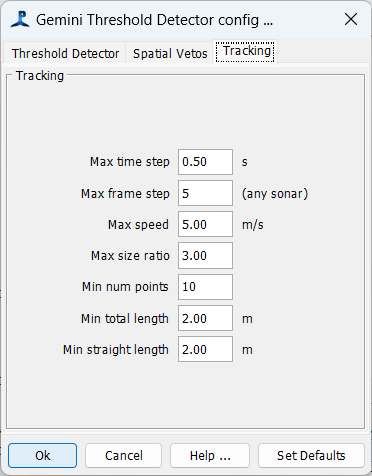
Task: Open the Spatial Vetos tab
Action: tap(170, 53)
